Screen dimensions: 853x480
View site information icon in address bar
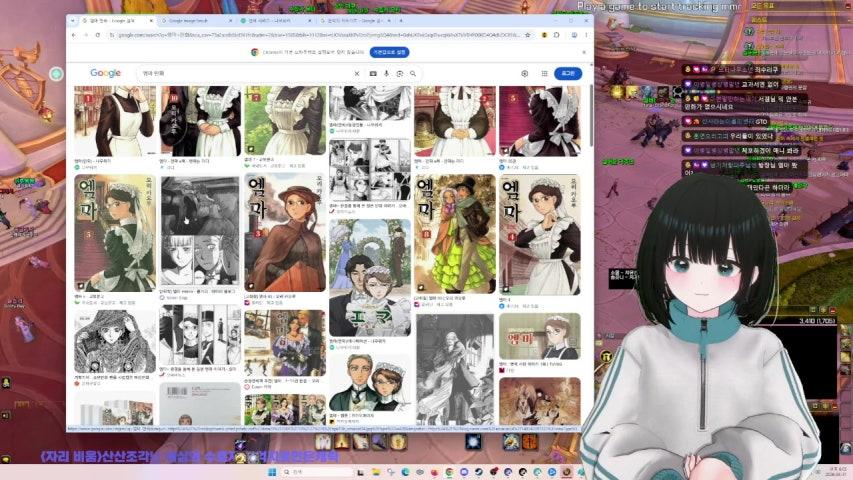pyautogui.click(x=112, y=35)
